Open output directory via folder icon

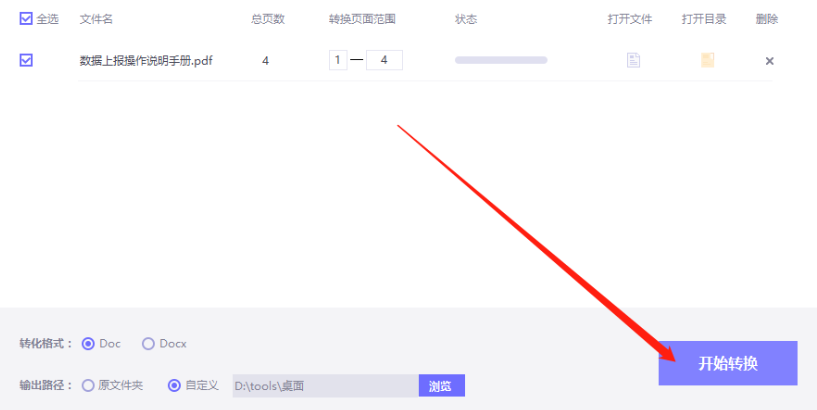click(707, 60)
